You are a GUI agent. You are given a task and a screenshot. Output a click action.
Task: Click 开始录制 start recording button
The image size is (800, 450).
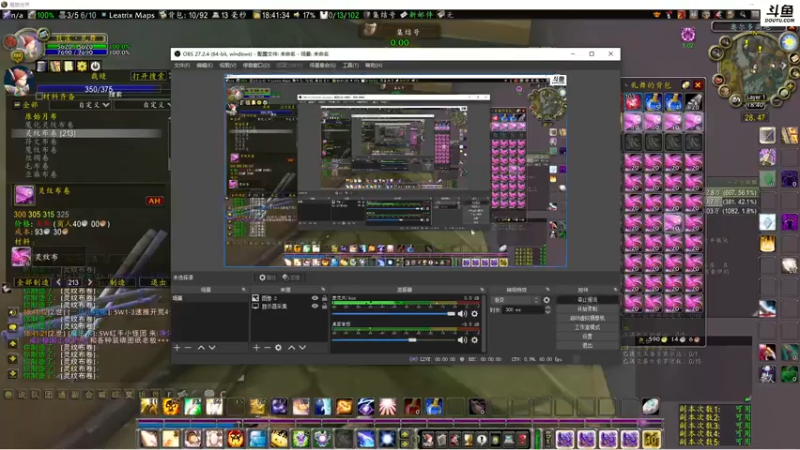click(x=587, y=309)
